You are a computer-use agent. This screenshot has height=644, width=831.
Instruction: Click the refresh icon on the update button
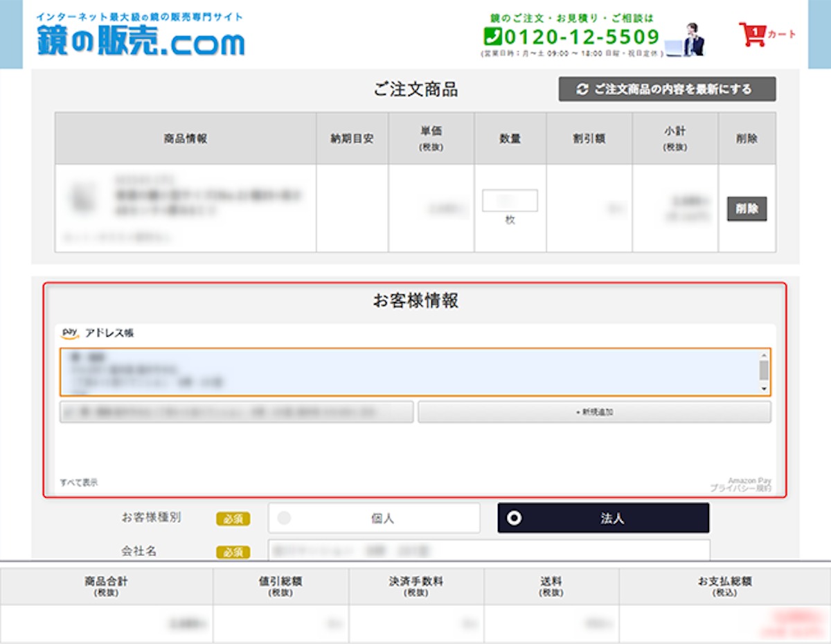582,89
